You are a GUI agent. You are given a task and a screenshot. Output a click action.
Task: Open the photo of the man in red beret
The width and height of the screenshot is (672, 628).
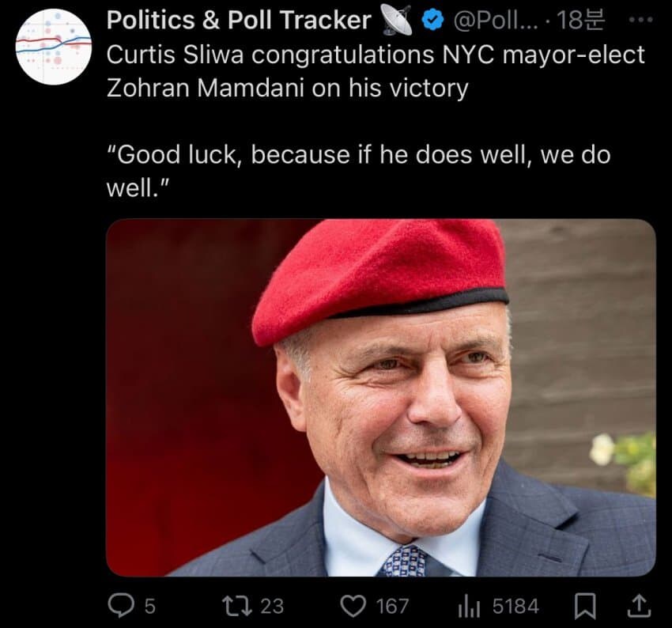[380, 397]
